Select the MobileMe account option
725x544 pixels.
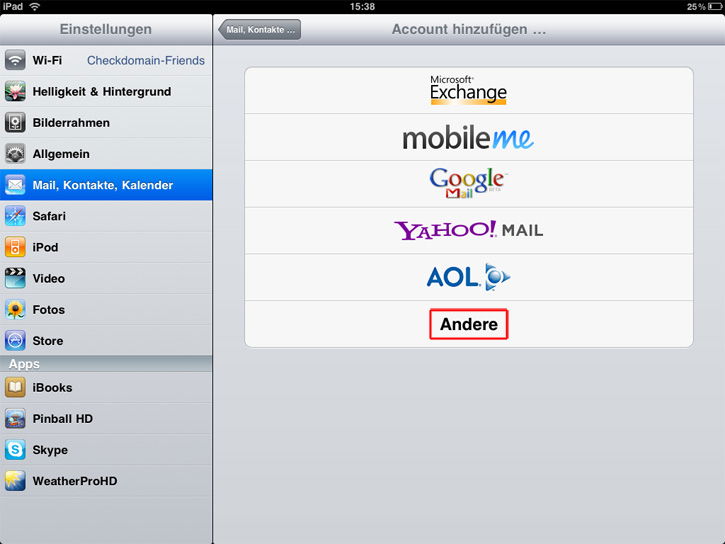[469, 137]
